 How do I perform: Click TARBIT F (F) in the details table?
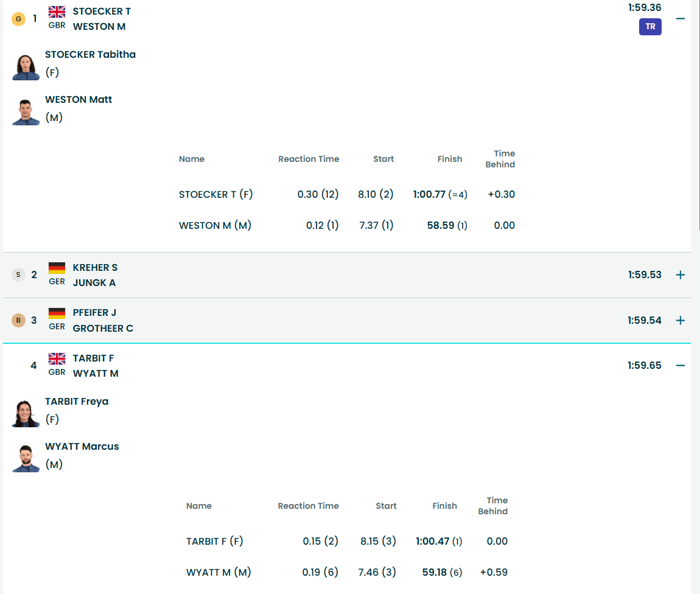[x=215, y=541]
